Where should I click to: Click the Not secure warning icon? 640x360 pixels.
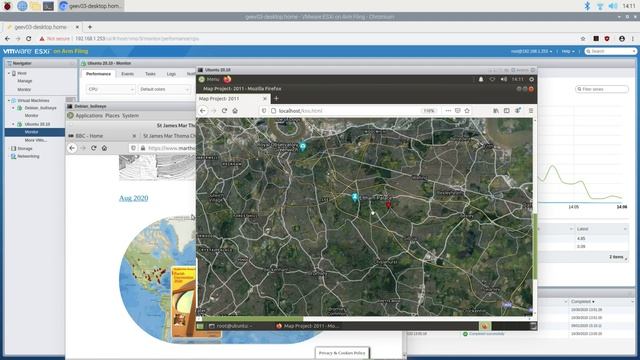pos(42,38)
